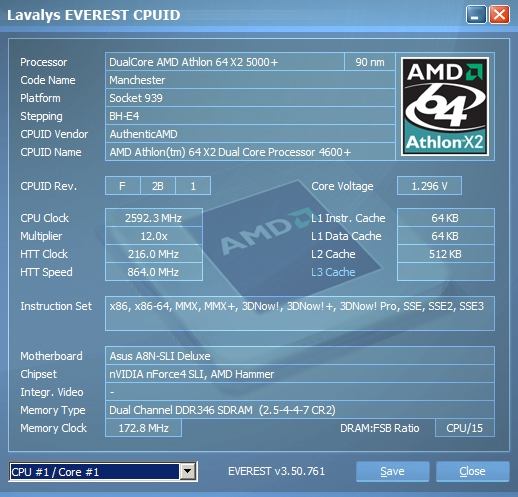The image size is (518, 497).
Task: Click the Close button
Action: tap(472, 471)
